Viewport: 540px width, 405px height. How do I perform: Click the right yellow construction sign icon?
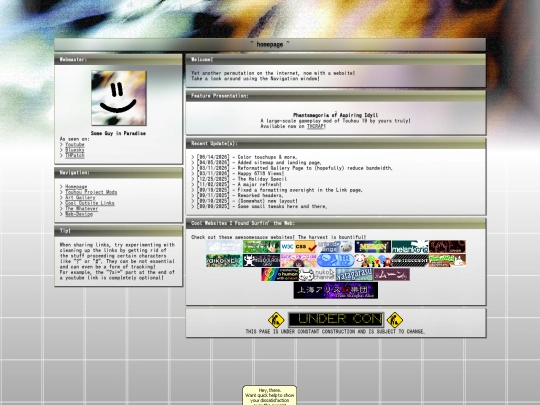(395, 320)
